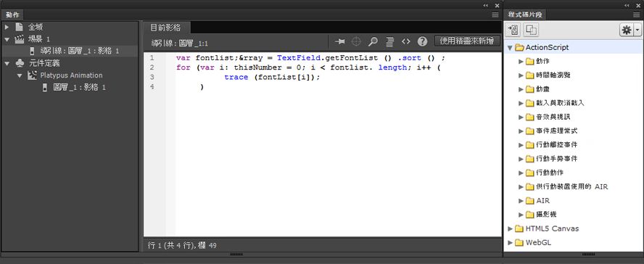Open the dropdown arrow next to the gear

[x=637, y=30]
